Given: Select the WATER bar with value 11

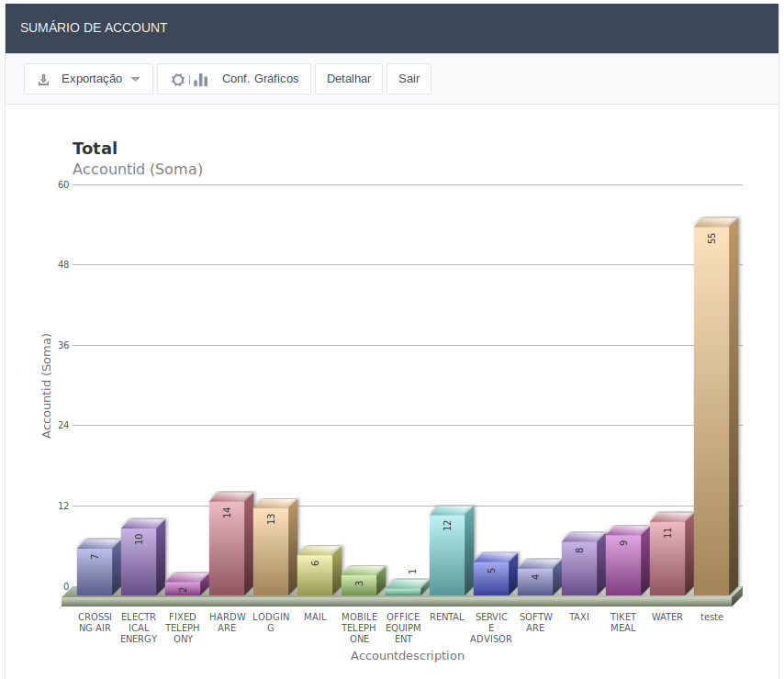Looking at the screenshot, I should click(x=667, y=558).
